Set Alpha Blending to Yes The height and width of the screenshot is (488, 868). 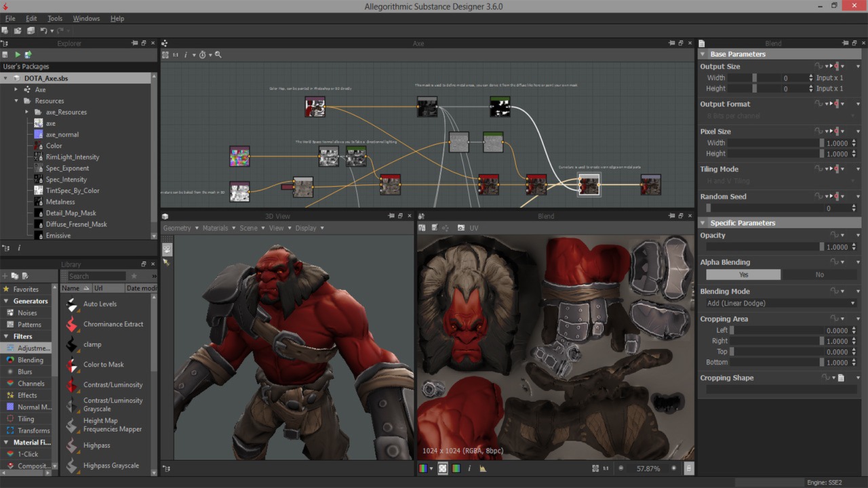click(x=743, y=274)
